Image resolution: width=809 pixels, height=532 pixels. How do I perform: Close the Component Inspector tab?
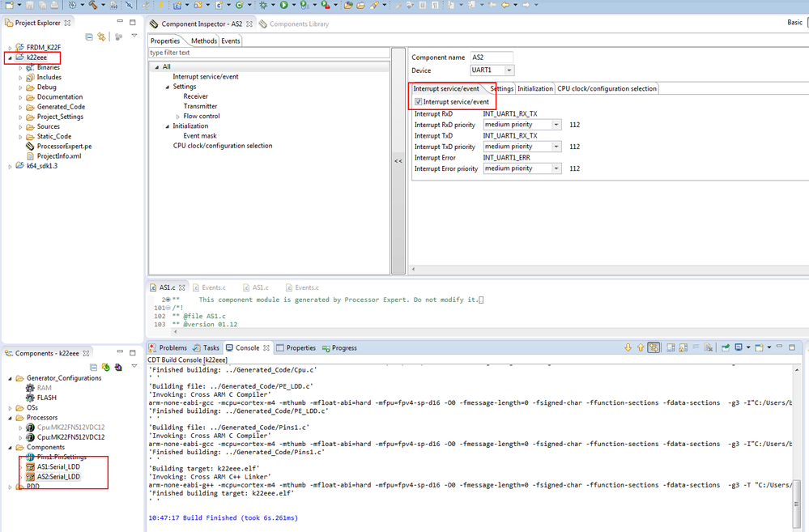(249, 23)
